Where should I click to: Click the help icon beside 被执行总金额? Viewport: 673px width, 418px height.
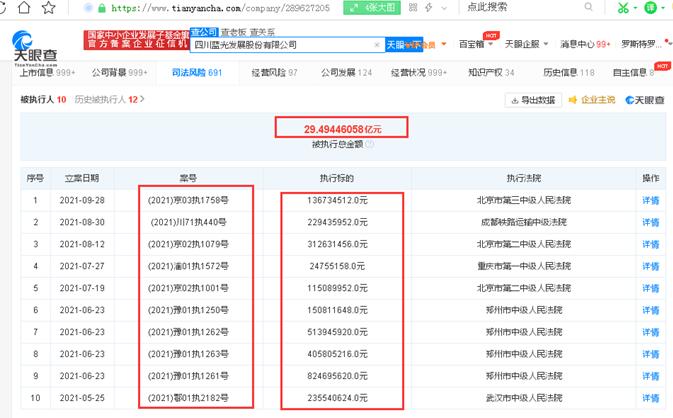370,144
